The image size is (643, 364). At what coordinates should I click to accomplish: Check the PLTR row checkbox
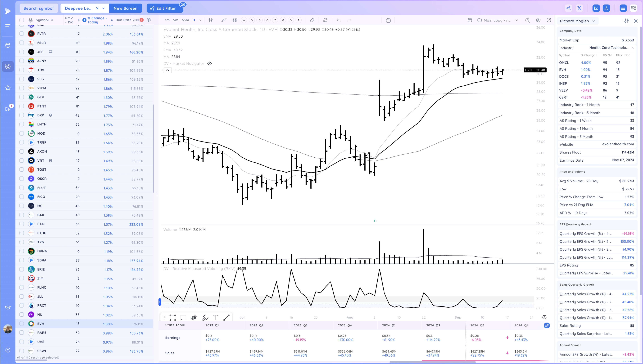point(22,34)
